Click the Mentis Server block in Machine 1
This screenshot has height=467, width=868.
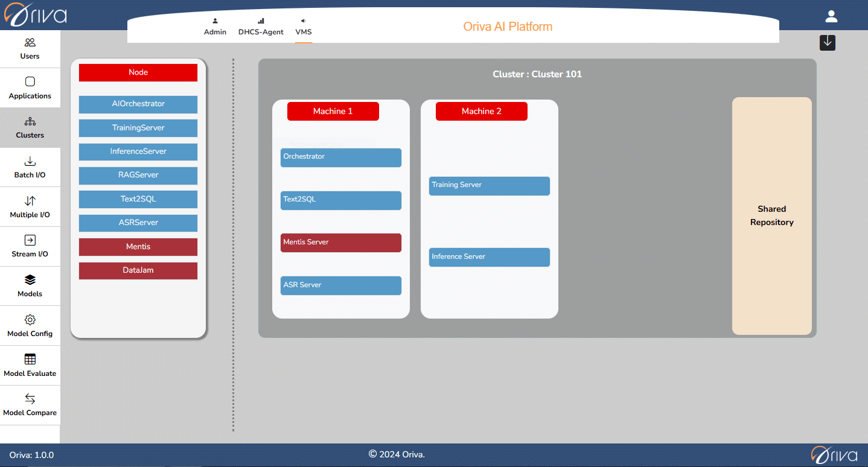340,242
